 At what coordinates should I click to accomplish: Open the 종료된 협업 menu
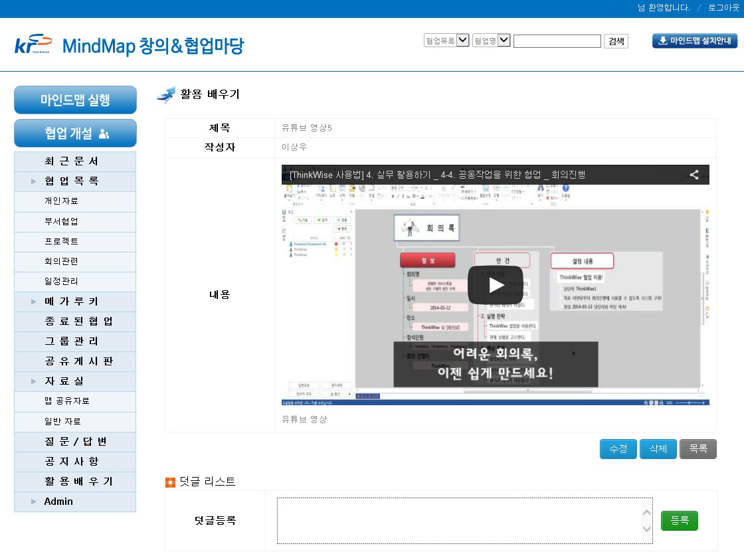tap(75, 322)
